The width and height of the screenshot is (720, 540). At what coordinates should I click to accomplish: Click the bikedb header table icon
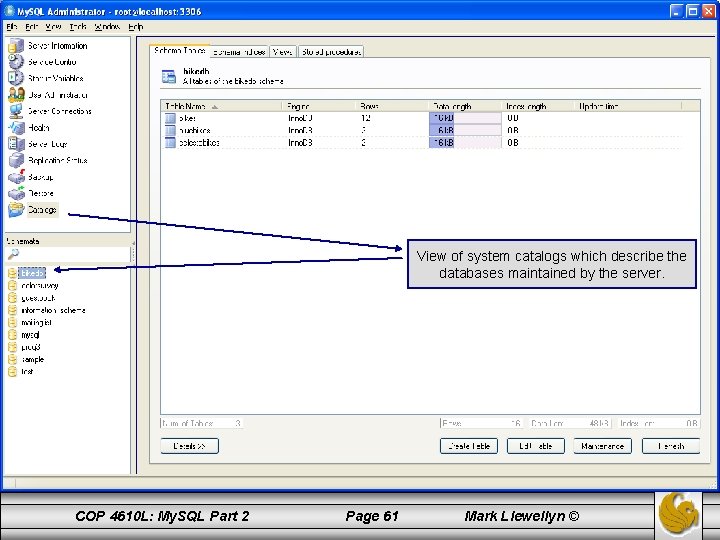169,77
